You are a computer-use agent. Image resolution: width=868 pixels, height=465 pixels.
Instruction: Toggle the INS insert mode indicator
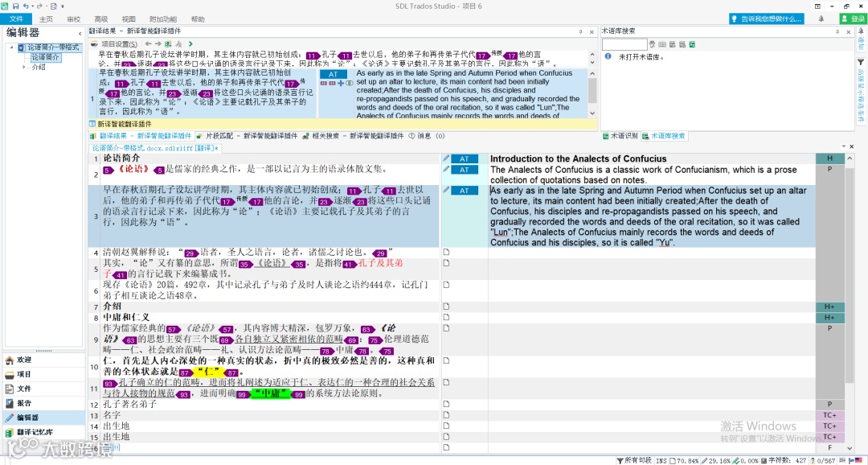pyautogui.click(x=661, y=460)
